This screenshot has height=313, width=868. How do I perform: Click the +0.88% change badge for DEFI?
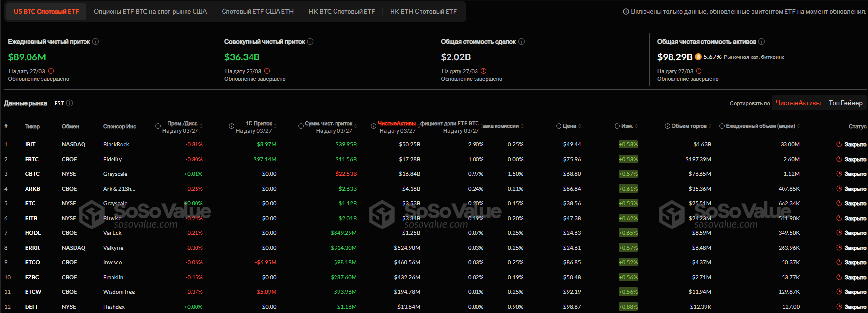[628, 307]
